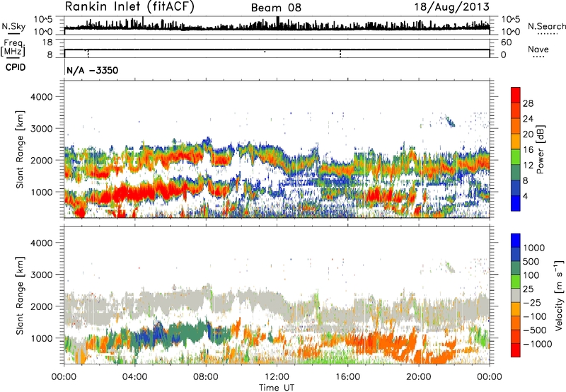This screenshot has height=392, width=566.
Task: Click the noise panel spike near 12:00
Action: coord(277,22)
